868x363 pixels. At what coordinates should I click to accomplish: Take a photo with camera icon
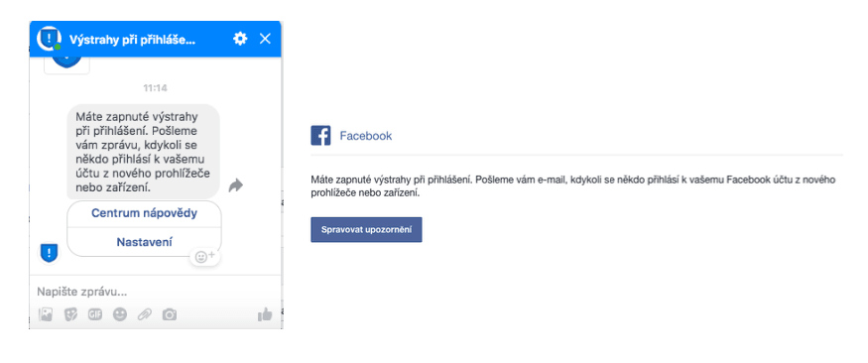[x=170, y=314]
